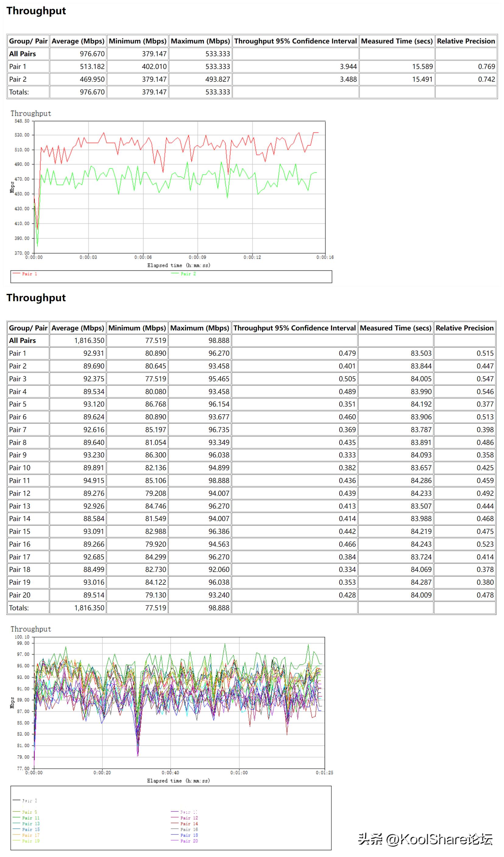Viewport: 504px width, 857px height.
Task: Click the minimum value "79.208"
Action: coord(156,493)
